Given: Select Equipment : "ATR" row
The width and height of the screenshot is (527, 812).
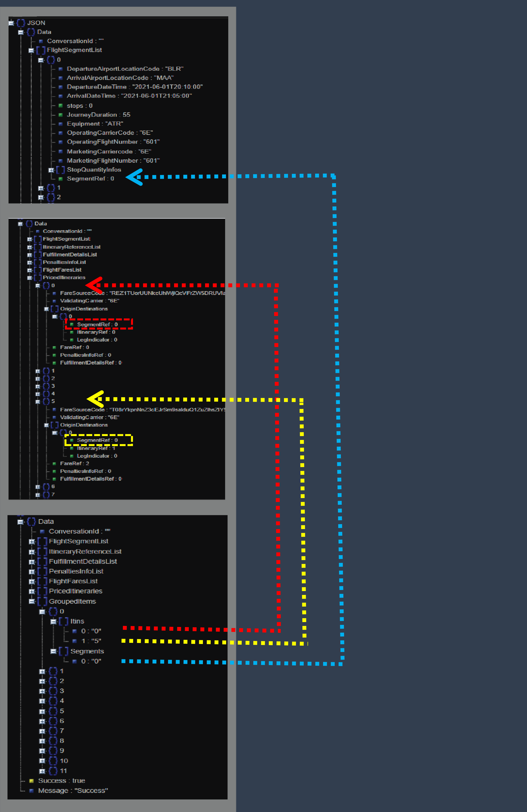Looking at the screenshot, I should point(95,124).
